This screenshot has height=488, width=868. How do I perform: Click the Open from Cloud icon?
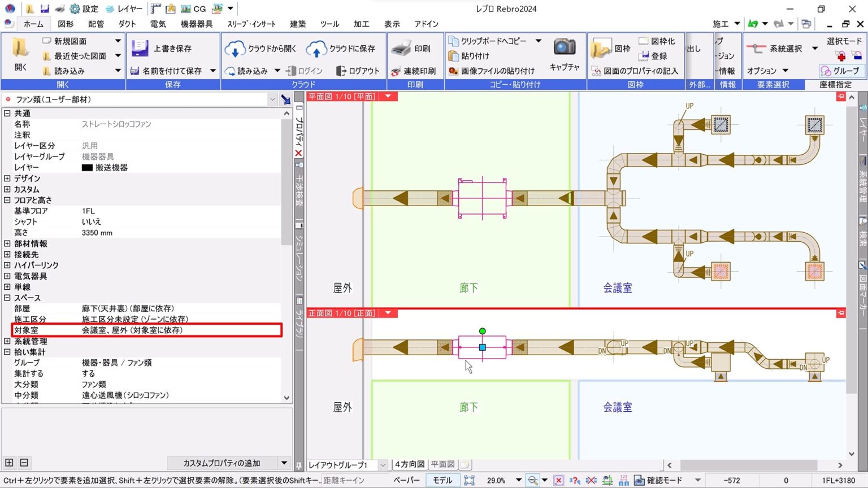coord(235,49)
